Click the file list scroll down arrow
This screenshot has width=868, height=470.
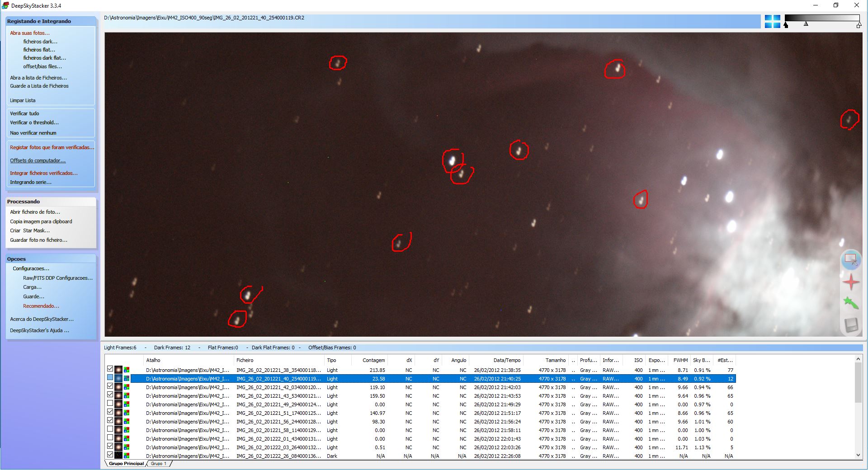coord(858,455)
